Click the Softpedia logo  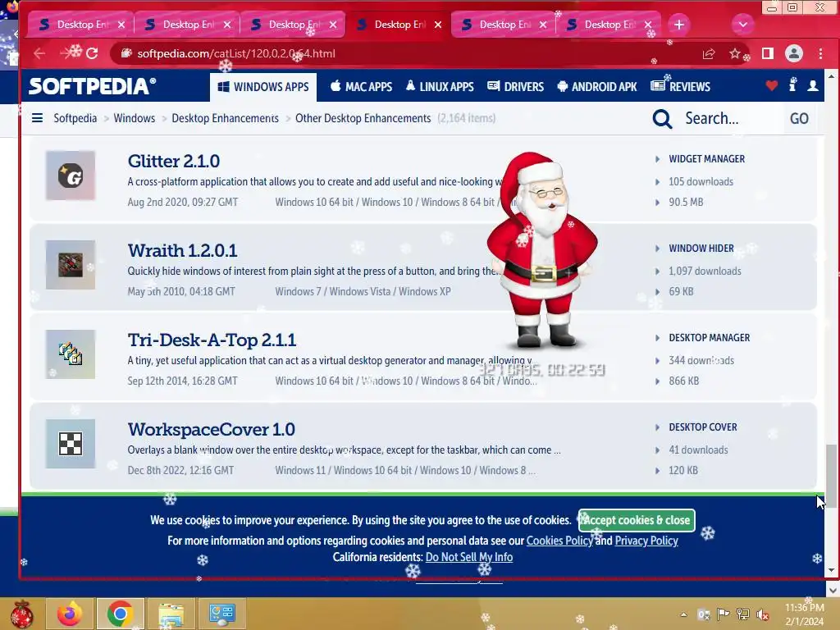[92, 86]
